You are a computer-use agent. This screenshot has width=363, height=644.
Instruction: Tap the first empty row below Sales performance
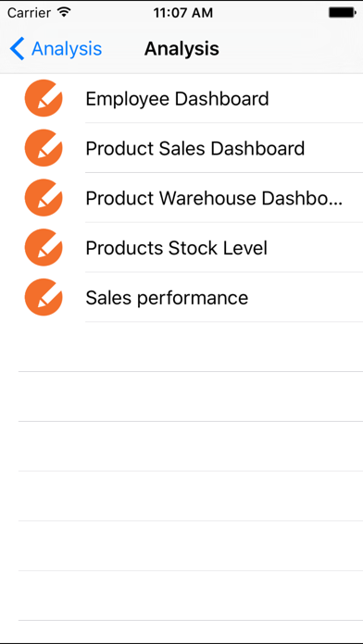point(181,347)
